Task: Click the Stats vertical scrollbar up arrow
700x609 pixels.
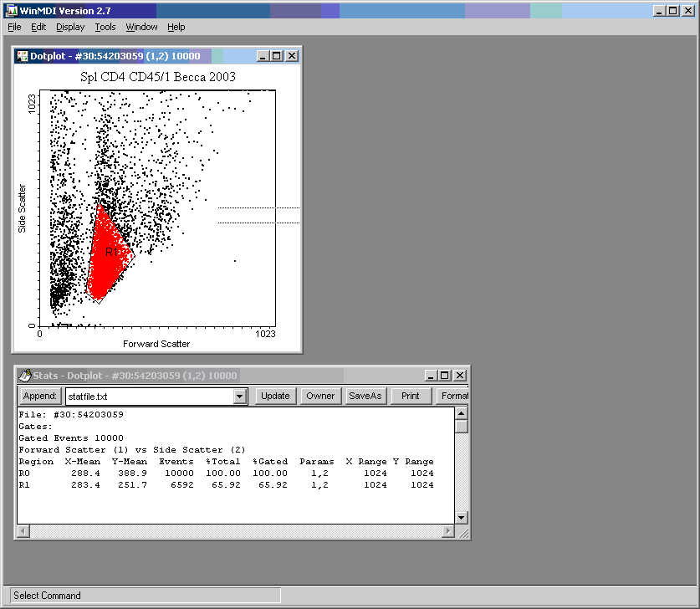Action: click(x=461, y=413)
